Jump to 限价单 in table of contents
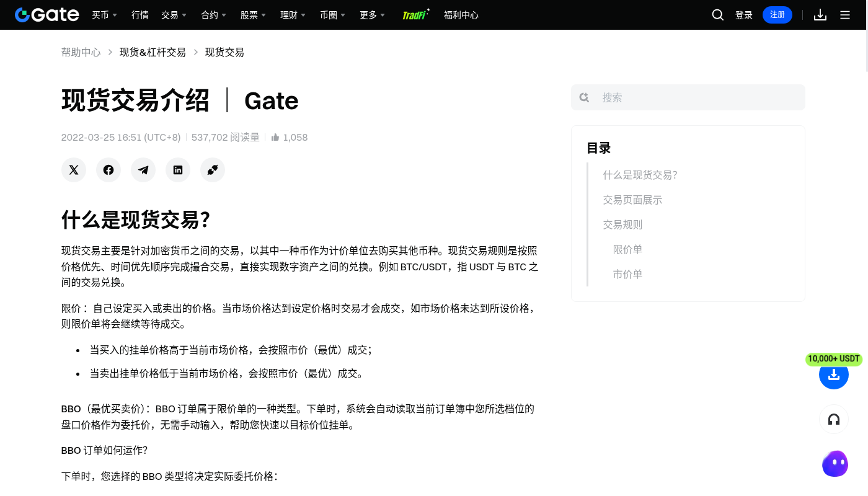 (627, 249)
